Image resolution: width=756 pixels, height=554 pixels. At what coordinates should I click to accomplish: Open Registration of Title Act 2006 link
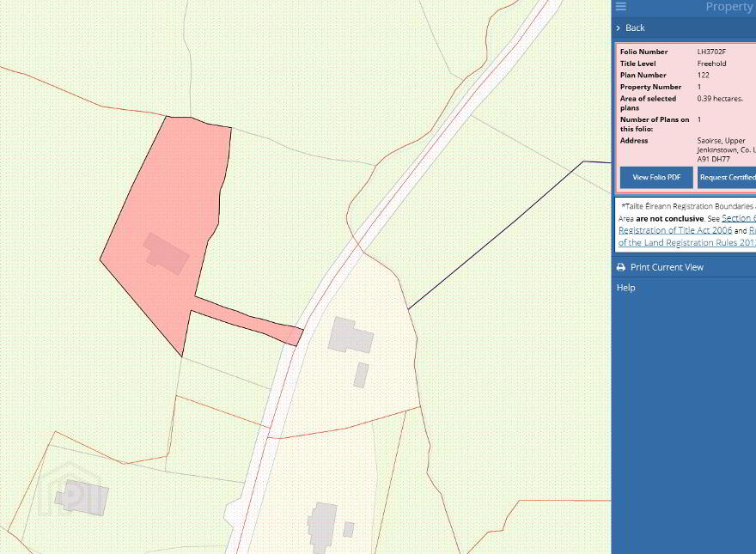pos(675,230)
